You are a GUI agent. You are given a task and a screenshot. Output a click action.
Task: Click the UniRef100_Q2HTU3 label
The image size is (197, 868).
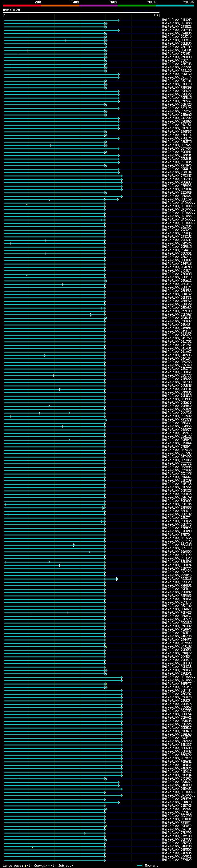pyautogui.click(x=177, y=64)
